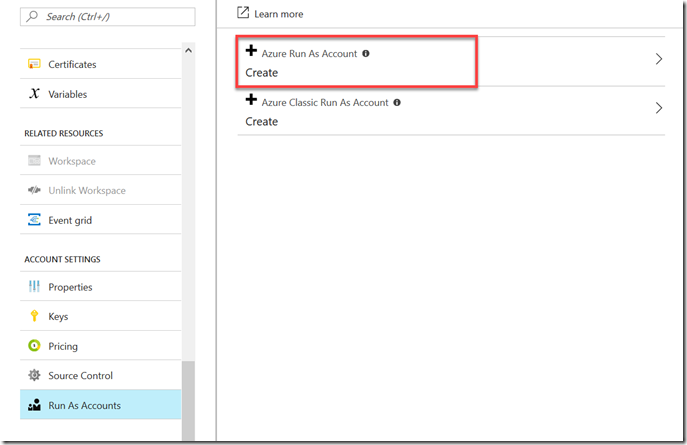Screen dimensions: 687x445
Task: Click the Workspace icon
Action: [x=34, y=160]
